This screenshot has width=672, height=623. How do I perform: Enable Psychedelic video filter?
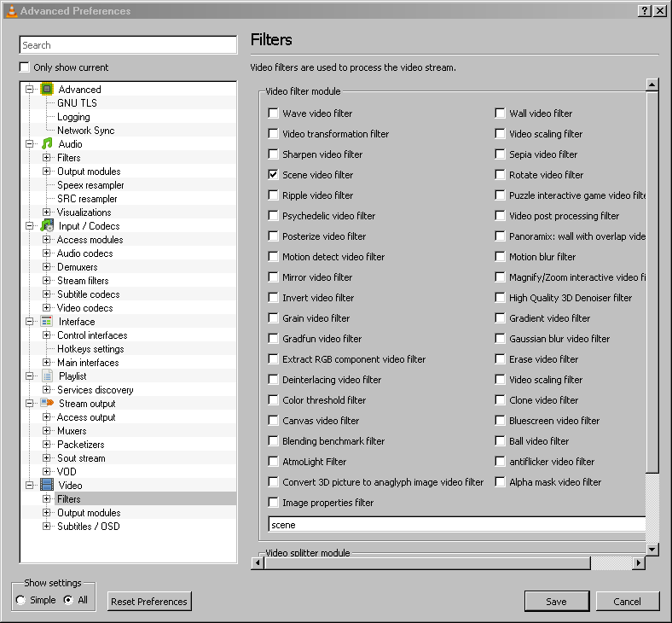[x=273, y=215]
